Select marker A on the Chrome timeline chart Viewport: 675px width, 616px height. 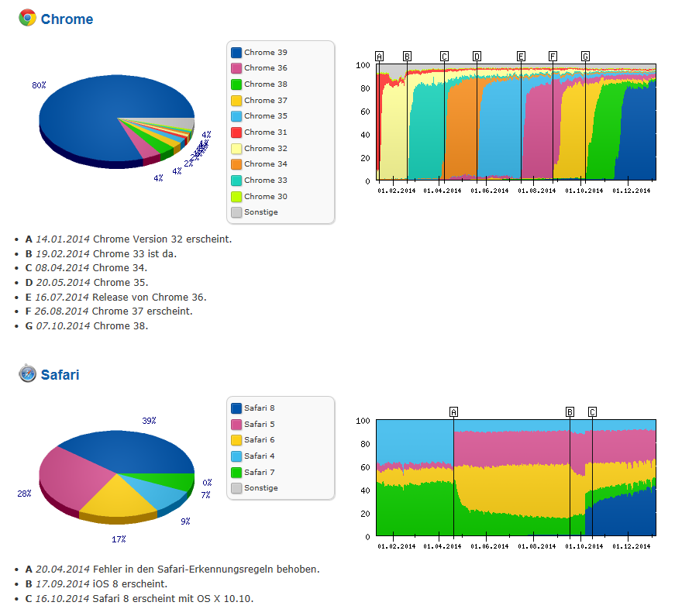coord(379,56)
